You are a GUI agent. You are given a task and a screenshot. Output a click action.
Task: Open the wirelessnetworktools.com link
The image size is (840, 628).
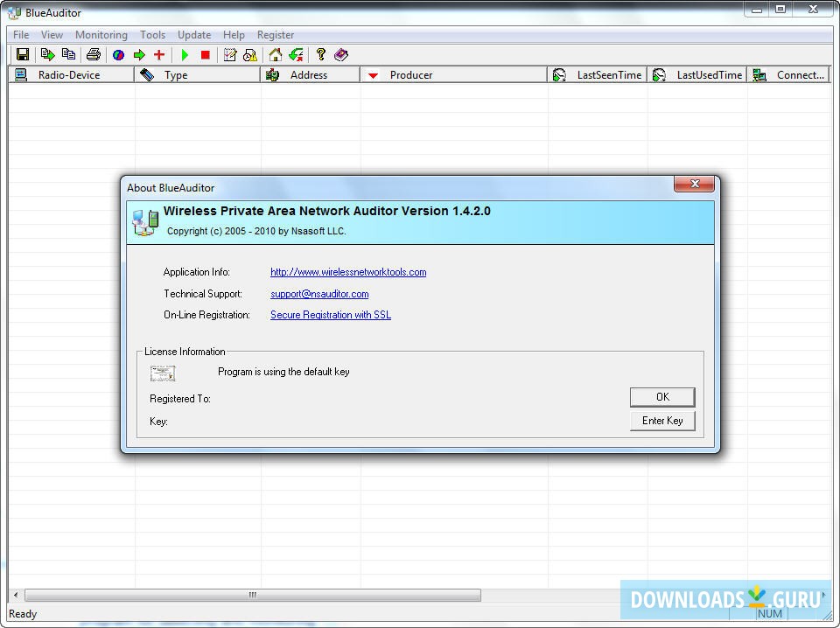click(348, 272)
